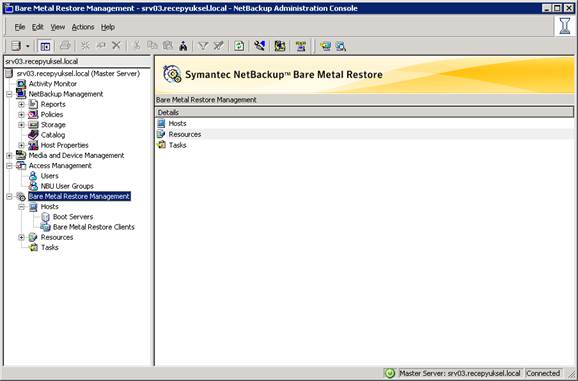
Task: Click the hourglass icon at top right
Action: [565, 26]
